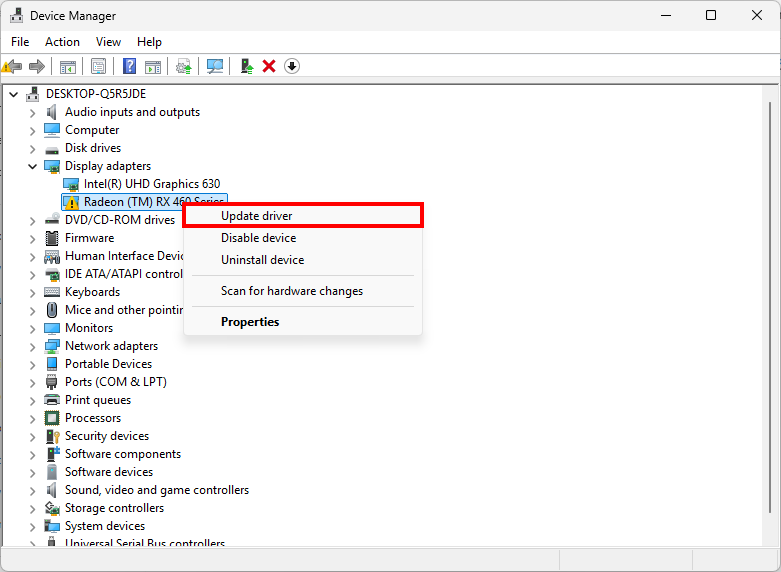
Task: Click the Update driver toolbar icon with green arrow
Action: click(246, 66)
